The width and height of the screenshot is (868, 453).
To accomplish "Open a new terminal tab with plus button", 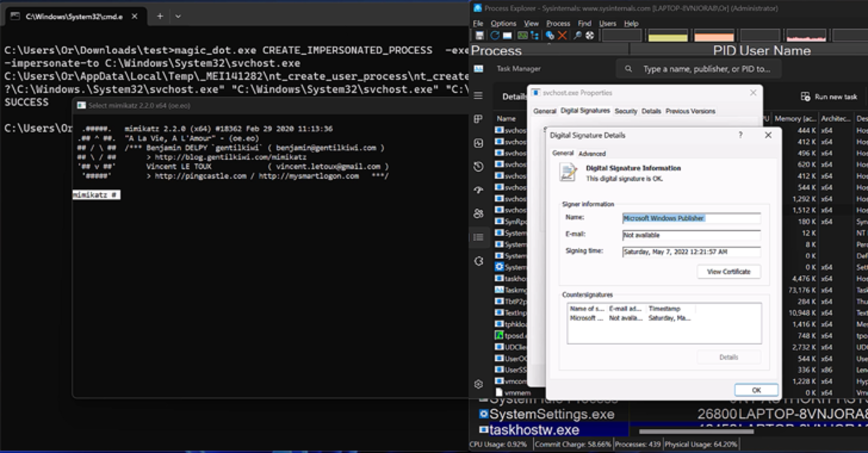I will point(160,16).
